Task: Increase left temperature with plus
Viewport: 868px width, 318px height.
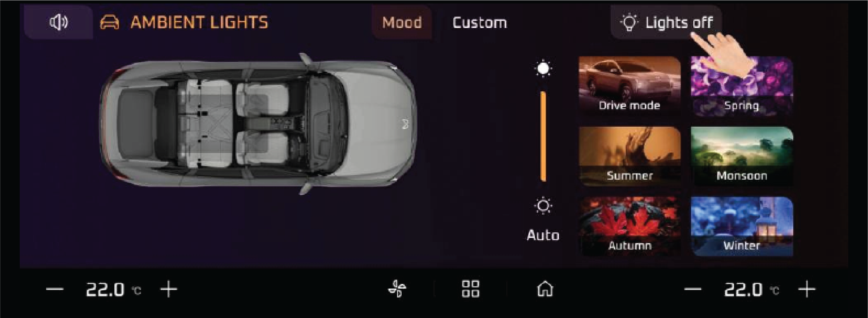Action: tap(169, 289)
